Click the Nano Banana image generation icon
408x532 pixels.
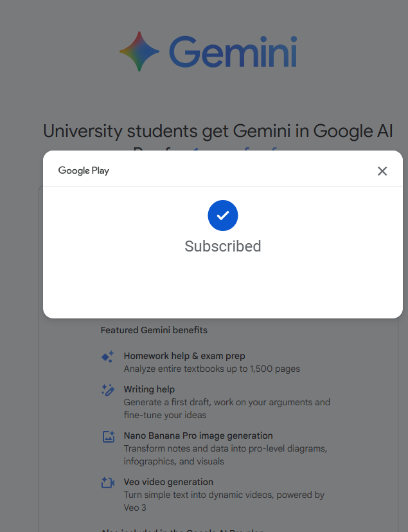tap(109, 436)
